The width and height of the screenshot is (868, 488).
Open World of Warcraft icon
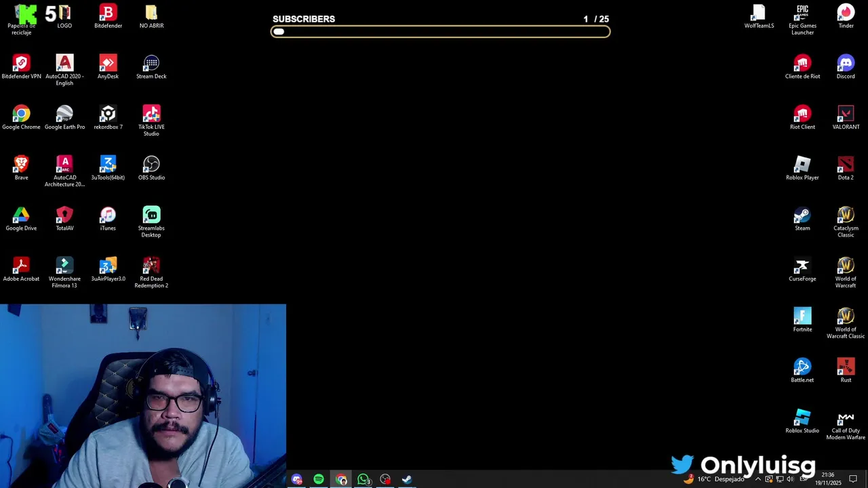coord(846,272)
